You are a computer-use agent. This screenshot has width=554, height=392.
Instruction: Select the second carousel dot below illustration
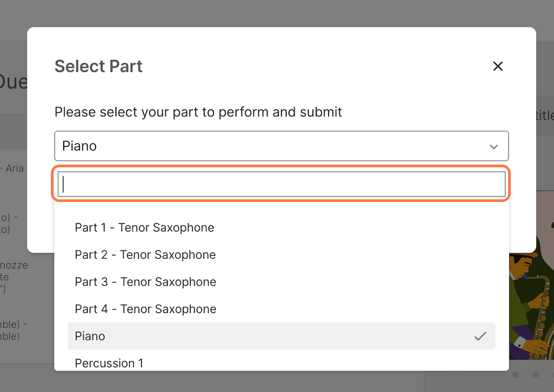coord(536,374)
